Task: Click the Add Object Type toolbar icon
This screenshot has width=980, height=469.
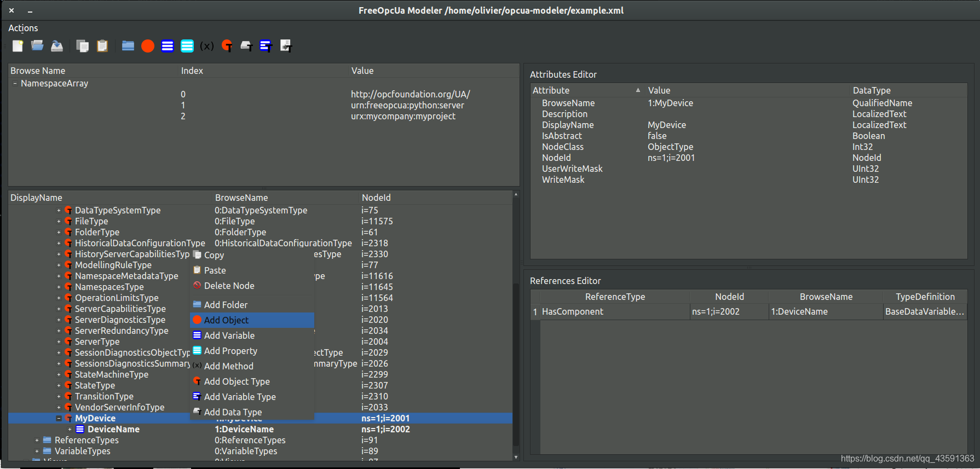Action: pos(227,46)
